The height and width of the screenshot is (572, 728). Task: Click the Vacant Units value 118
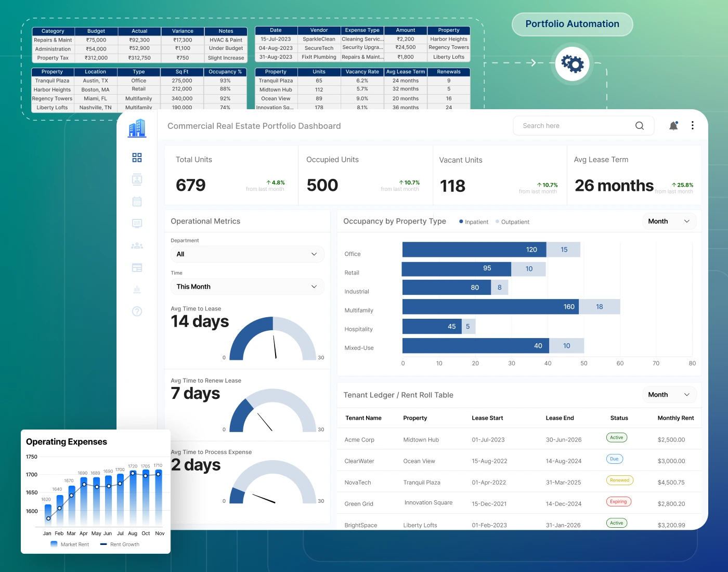point(452,186)
